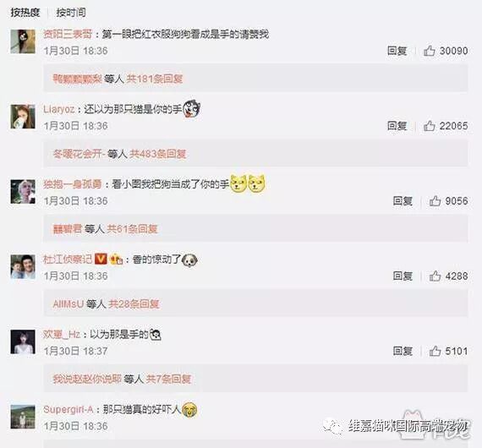
Task: Click thumbs-up icon showing 5101 likes
Action: coord(435,351)
